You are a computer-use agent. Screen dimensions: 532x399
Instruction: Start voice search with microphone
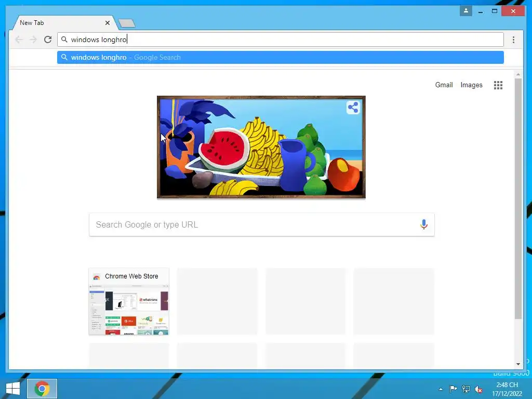[424, 224]
